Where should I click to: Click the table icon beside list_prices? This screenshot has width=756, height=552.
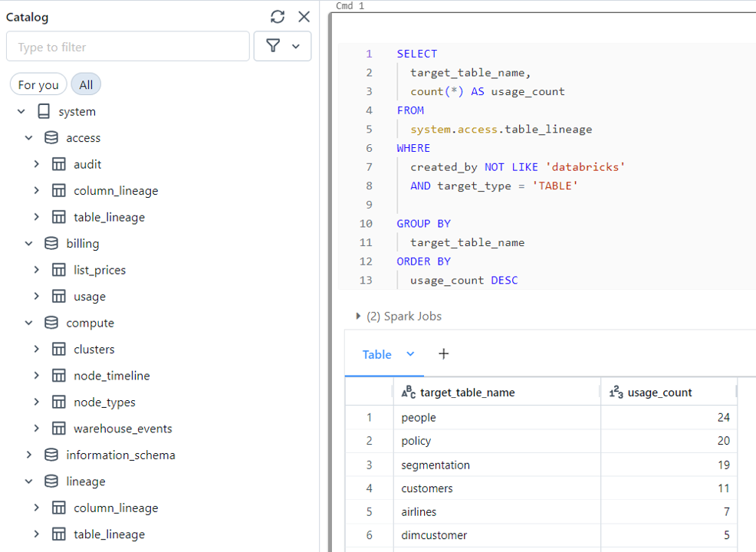pyautogui.click(x=60, y=270)
